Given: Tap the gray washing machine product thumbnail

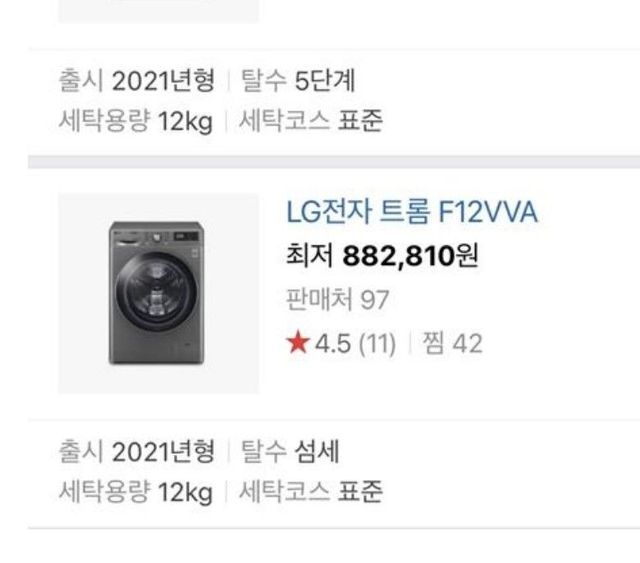Looking at the screenshot, I should click(x=158, y=293).
